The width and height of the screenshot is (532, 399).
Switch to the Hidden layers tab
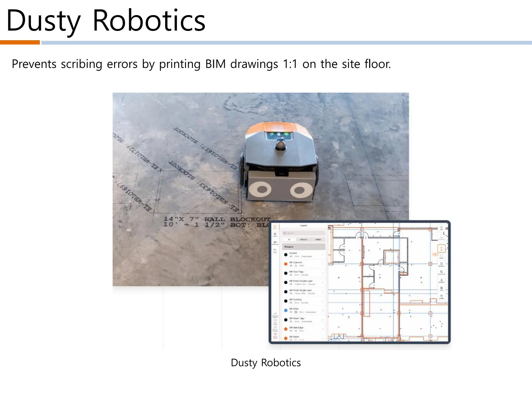318,240
